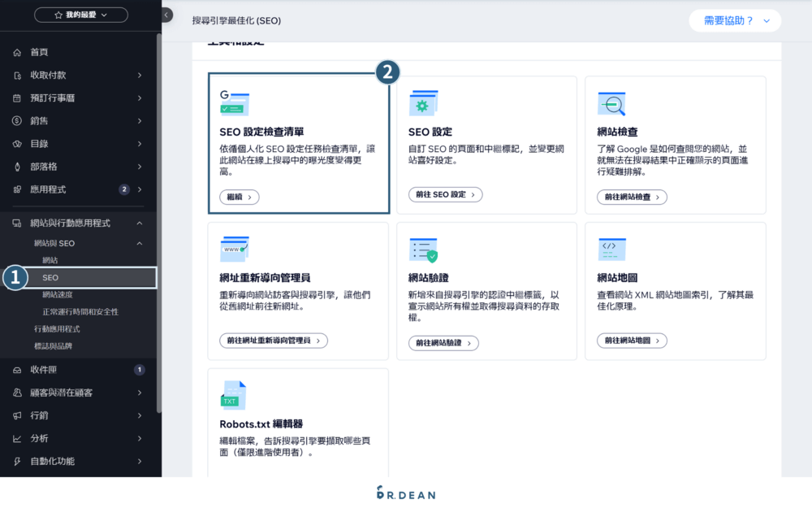Click the 自動化功能 icon in sidebar
Screen dimensions: 812x508
(x=19, y=461)
